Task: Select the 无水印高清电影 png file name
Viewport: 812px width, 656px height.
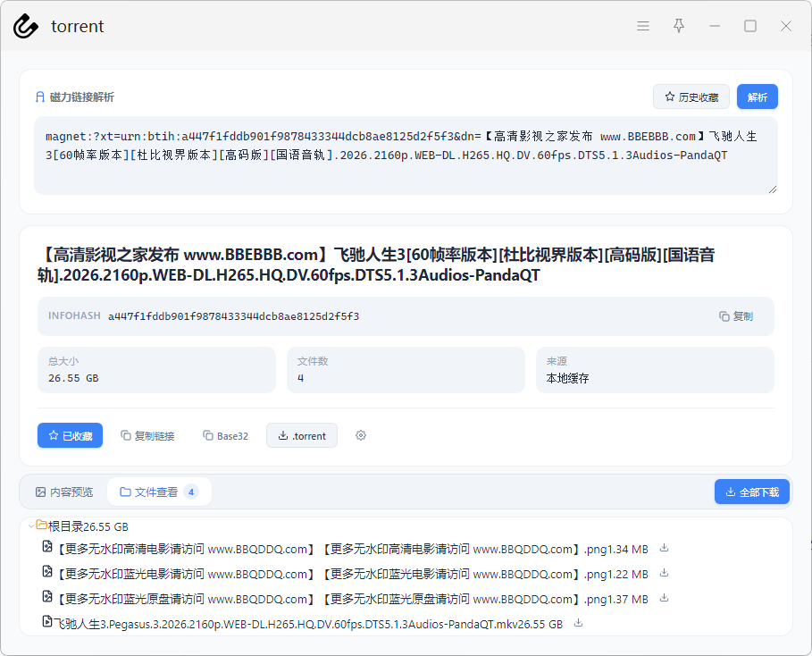Action: click(x=332, y=550)
